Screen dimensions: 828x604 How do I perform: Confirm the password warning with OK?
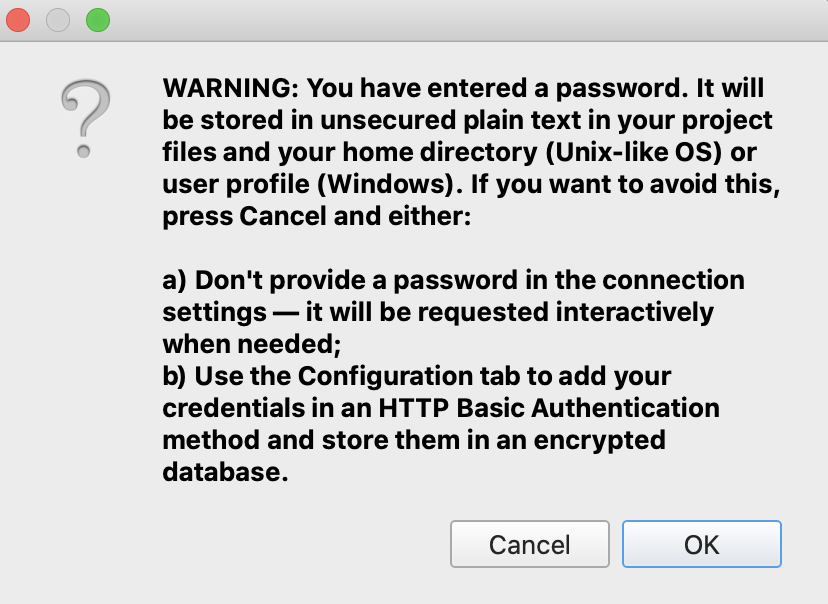point(702,544)
